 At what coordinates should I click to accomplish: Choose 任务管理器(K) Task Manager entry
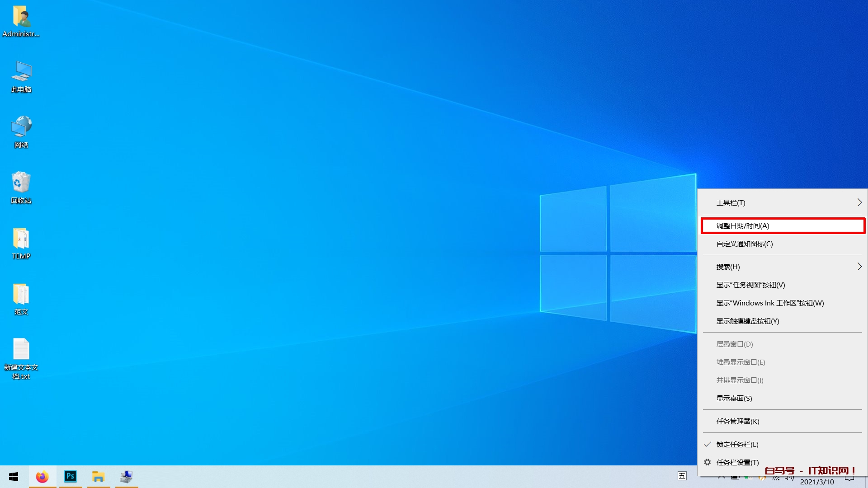coord(737,421)
